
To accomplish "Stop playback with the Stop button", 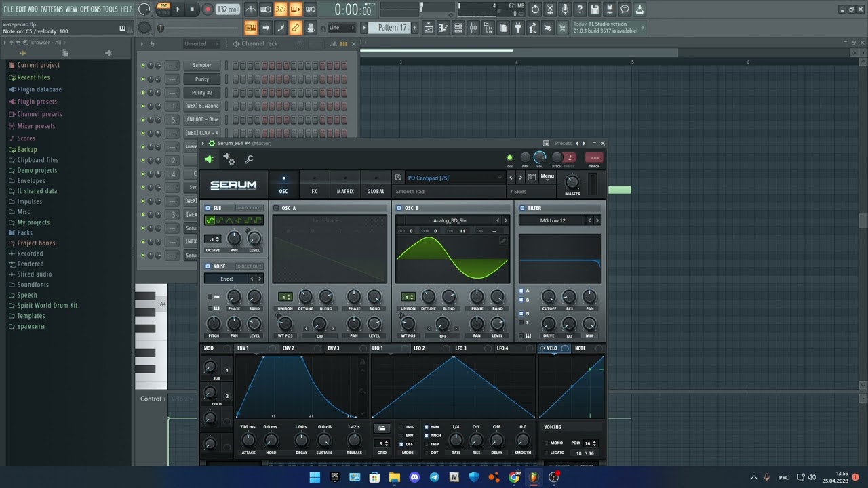I will pos(193,9).
